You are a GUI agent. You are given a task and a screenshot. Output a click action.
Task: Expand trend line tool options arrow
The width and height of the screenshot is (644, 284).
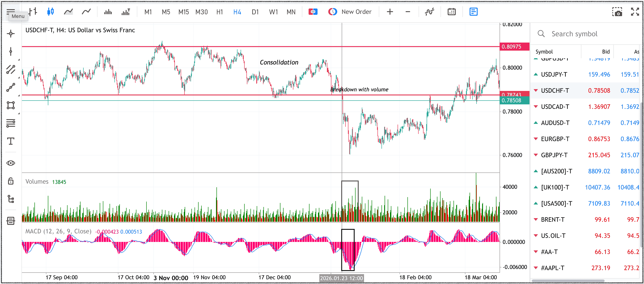19,95
